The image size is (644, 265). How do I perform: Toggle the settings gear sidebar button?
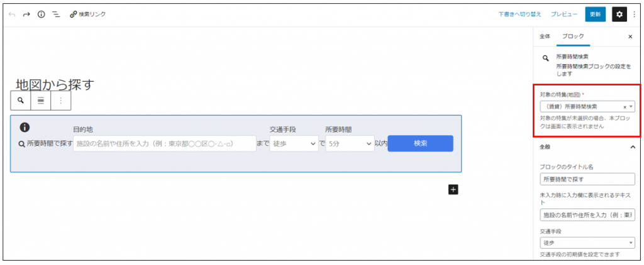(x=619, y=14)
